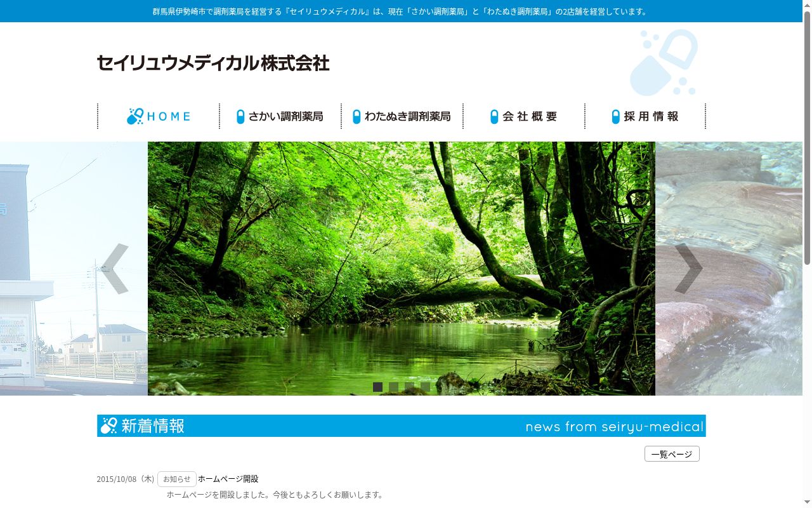Go to わたぬき調剤薬局 in navigation
Screen dimensions: 812x508
pyautogui.click(x=402, y=116)
